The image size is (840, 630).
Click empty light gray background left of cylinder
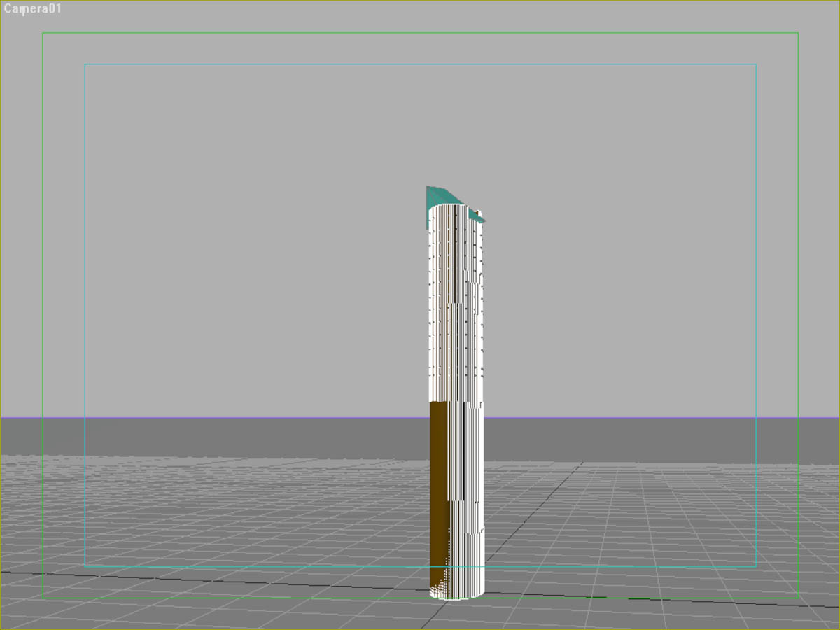(x=245, y=245)
